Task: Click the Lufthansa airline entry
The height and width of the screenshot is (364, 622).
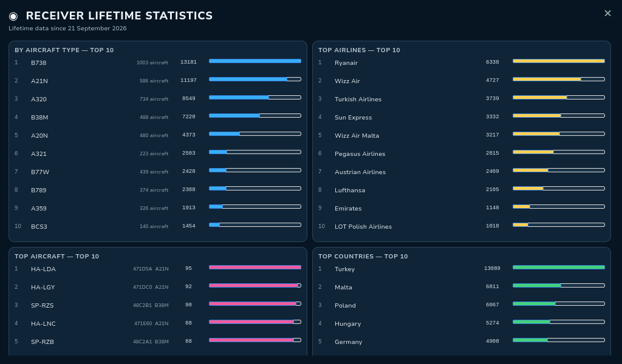Action: pos(349,190)
